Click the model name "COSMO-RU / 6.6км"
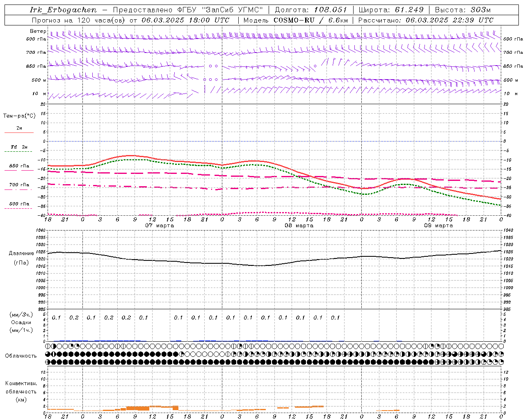525x420 pixels. [311, 20]
